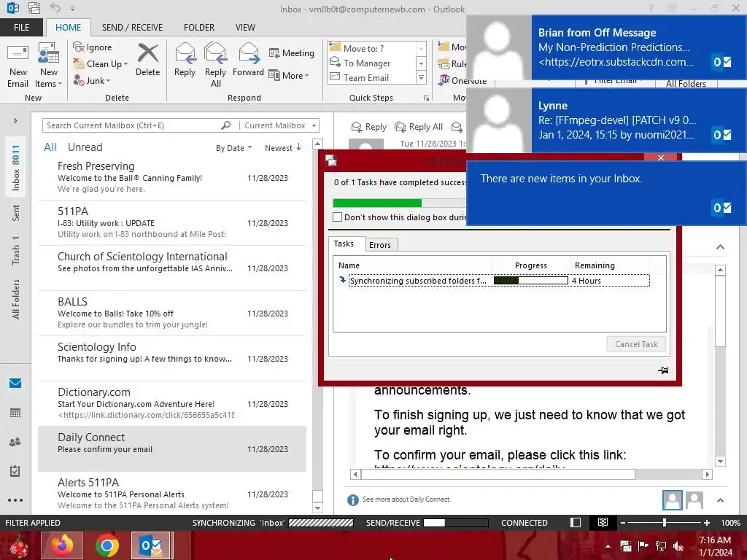Choose the To Manager quick step

(371, 63)
